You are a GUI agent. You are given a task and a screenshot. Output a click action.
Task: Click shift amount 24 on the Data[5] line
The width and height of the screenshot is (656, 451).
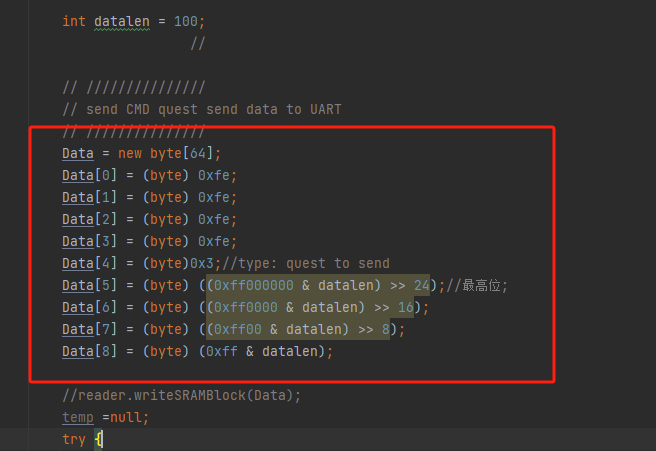tap(420, 285)
